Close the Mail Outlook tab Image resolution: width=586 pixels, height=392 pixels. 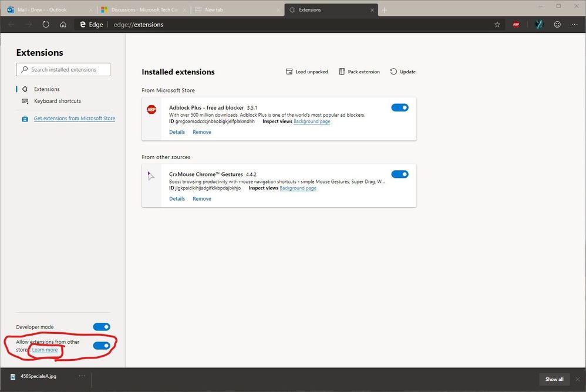click(x=90, y=10)
